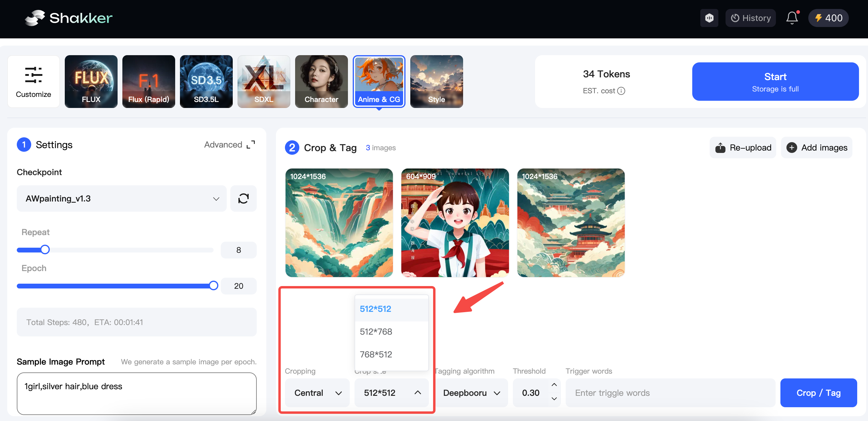868x421 pixels.
Task: Select the SD3.5L model icon
Action: (x=206, y=81)
